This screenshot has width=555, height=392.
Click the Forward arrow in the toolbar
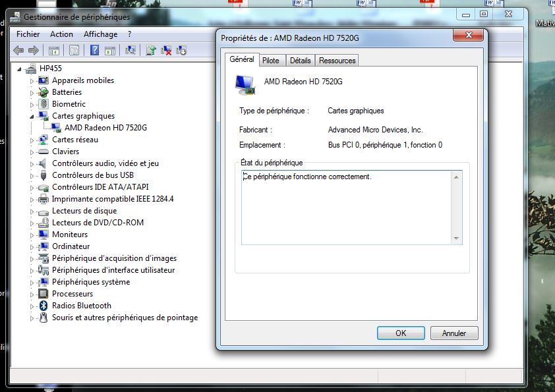point(33,50)
